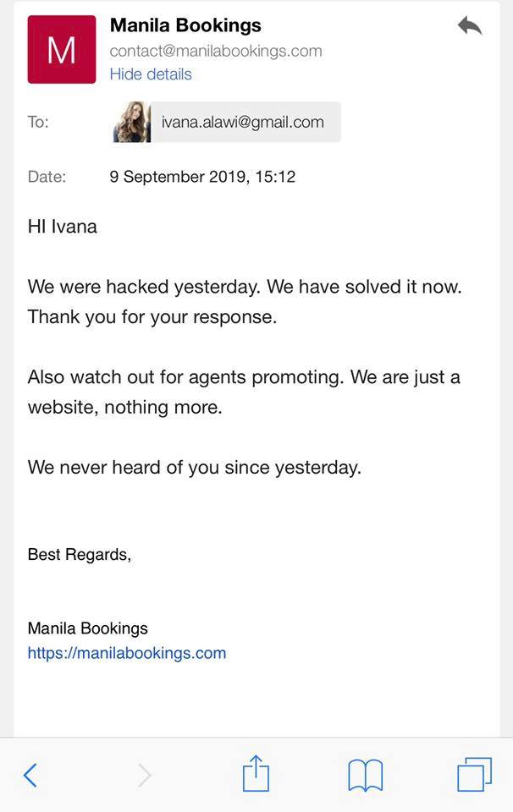Tap the "HI Ivana" greeting line
Viewport: 513px width, 812px height.
(63, 227)
